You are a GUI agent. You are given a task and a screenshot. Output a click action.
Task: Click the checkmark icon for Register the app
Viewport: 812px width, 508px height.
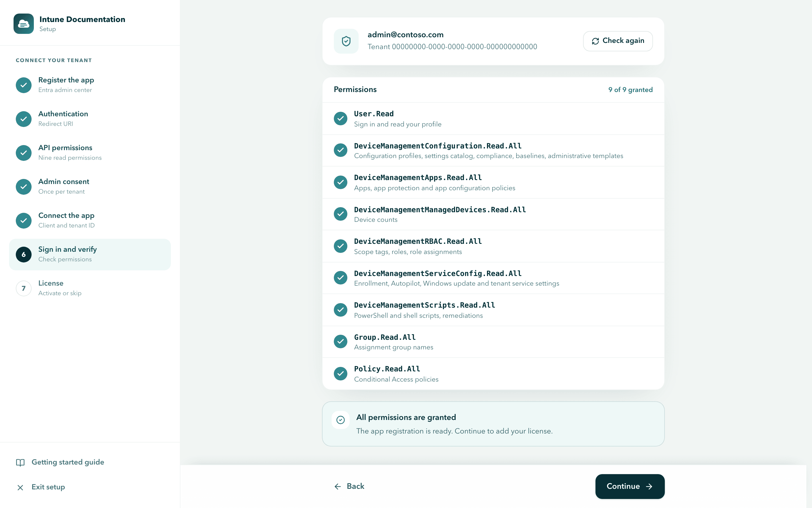[x=23, y=85]
